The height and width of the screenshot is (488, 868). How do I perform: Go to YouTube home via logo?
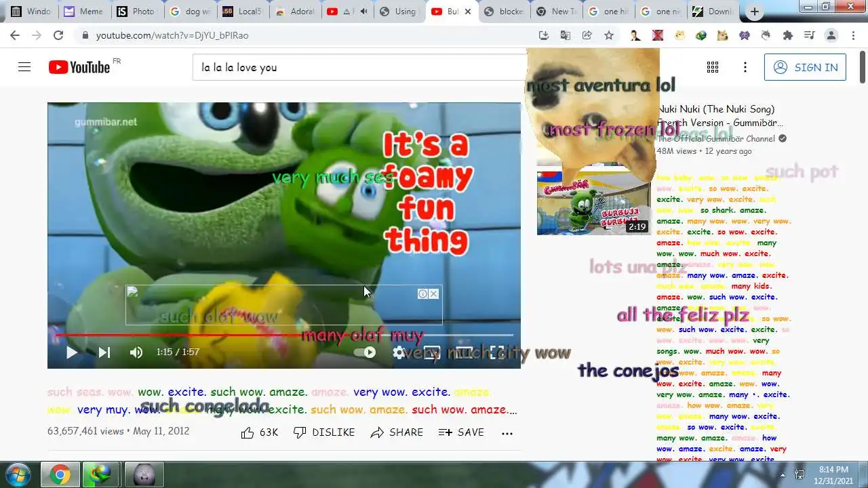coord(79,67)
